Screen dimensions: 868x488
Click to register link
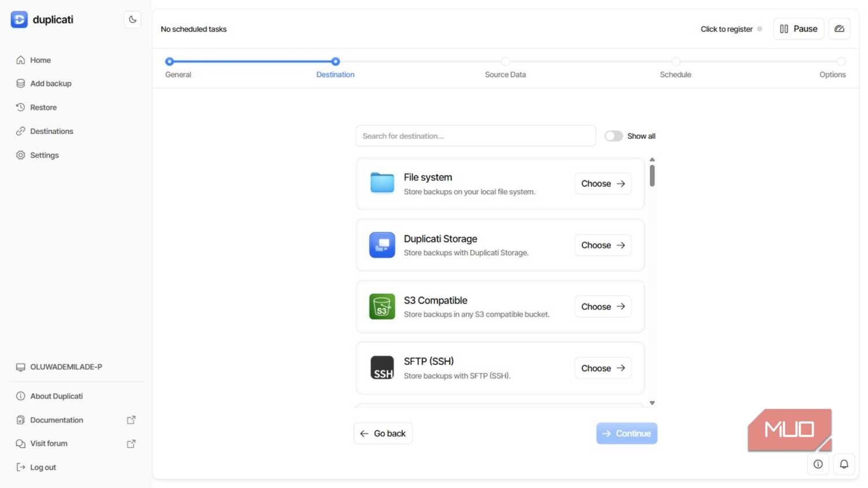point(726,29)
